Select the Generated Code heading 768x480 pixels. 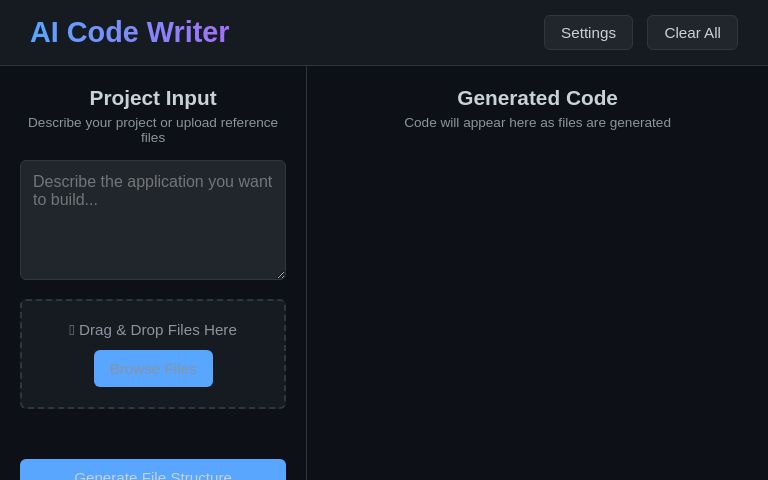tap(537, 98)
